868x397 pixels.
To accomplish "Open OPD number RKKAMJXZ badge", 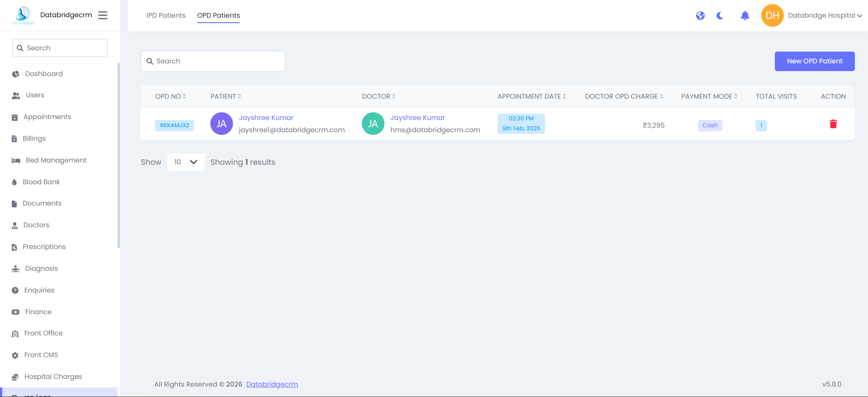I will pyautogui.click(x=175, y=125).
